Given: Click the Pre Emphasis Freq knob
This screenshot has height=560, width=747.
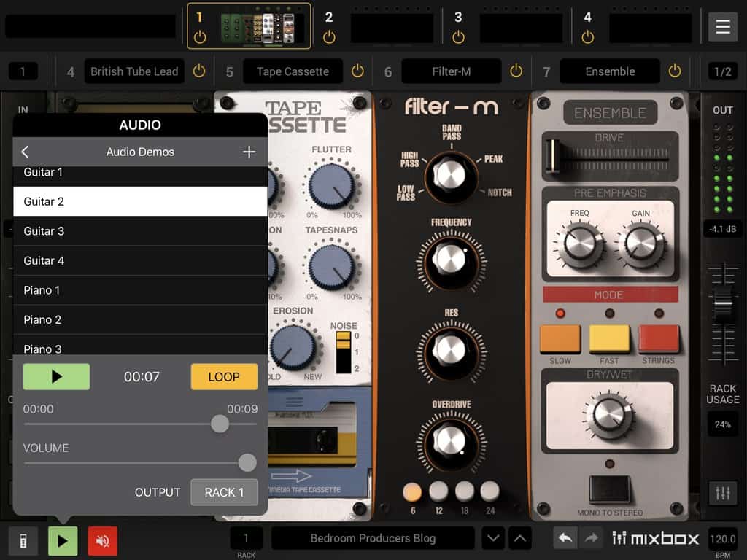Looking at the screenshot, I should point(580,243).
